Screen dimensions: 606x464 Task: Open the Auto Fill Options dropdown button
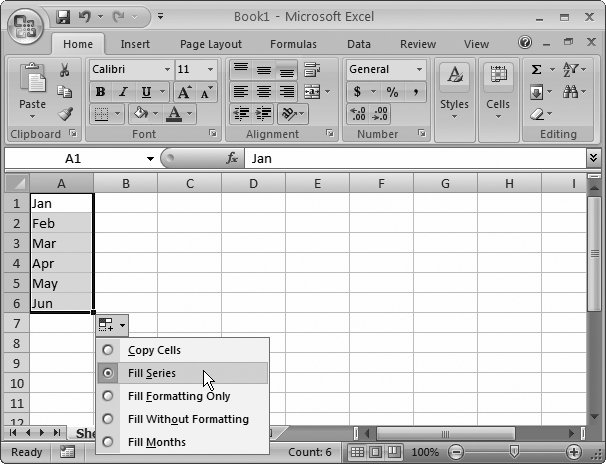(112, 324)
